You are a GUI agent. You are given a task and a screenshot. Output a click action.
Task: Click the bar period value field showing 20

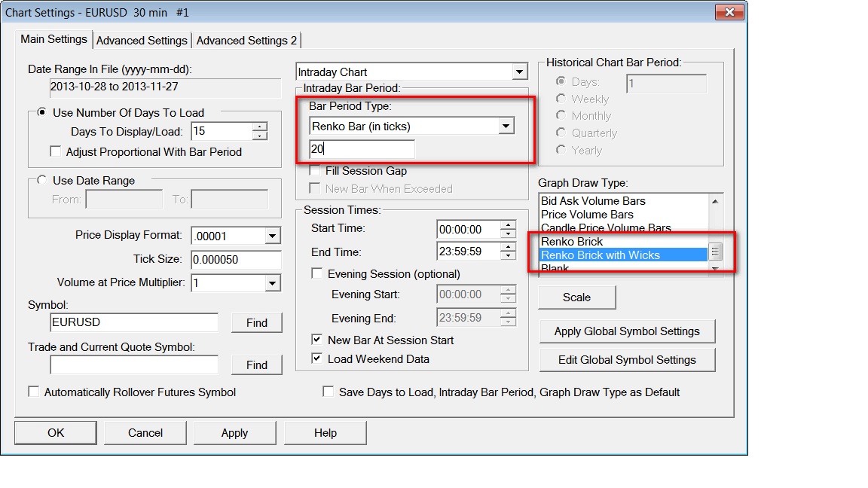coord(362,149)
